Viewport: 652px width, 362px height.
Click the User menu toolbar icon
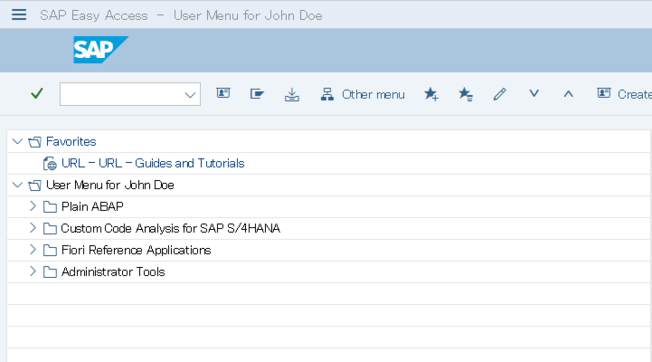point(223,94)
